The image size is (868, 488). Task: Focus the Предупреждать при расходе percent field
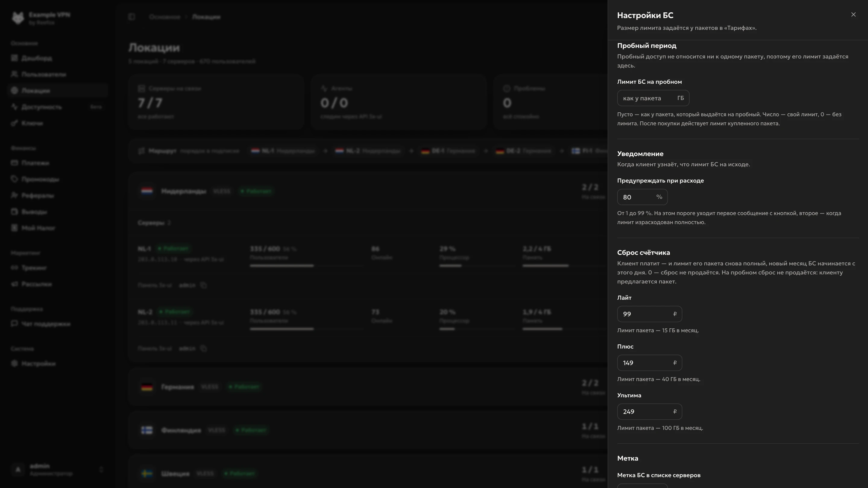(x=642, y=197)
